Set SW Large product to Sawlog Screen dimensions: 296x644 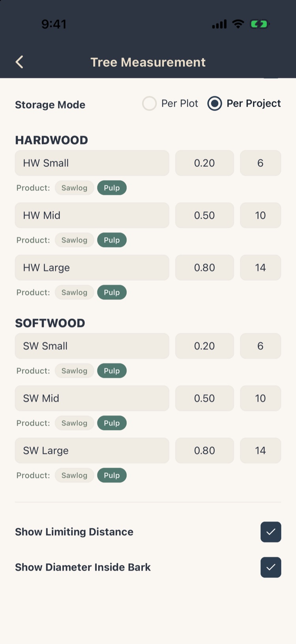[74, 475]
